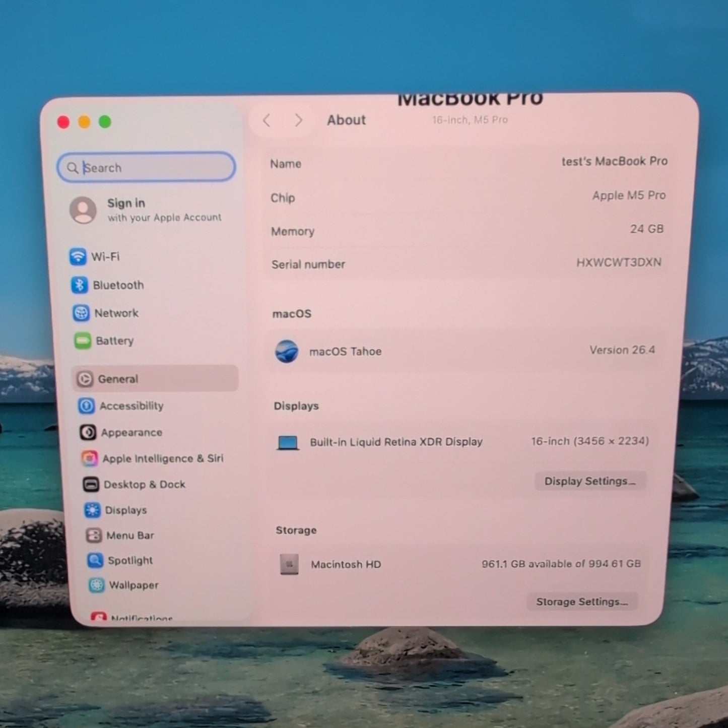Close the System Settings window
This screenshot has width=728, height=728.
pos(63,122)
